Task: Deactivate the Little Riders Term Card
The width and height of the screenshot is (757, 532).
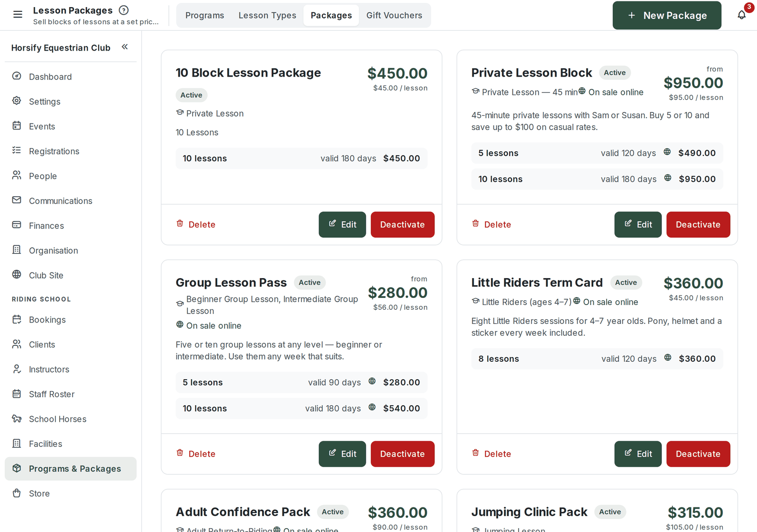Action: [698, 454]
